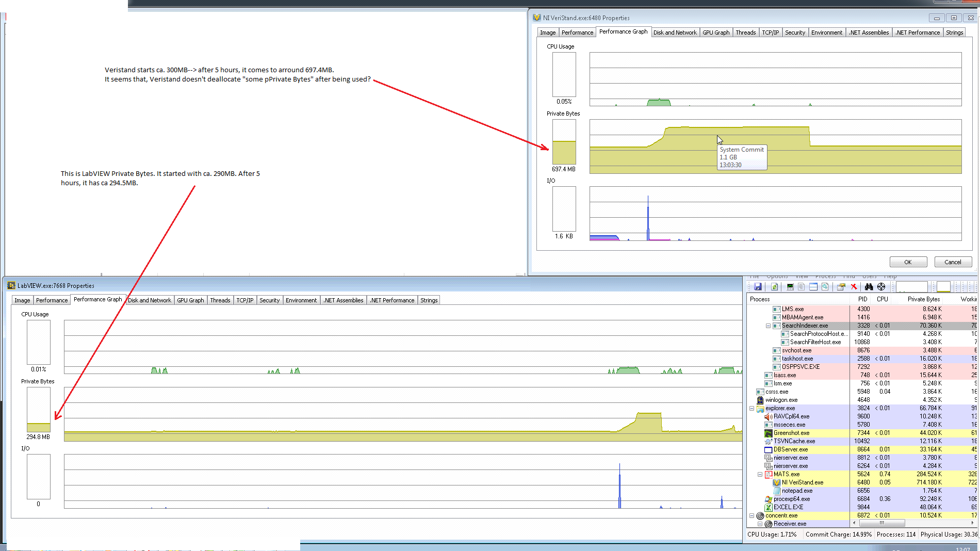Open the Strings tab in NI VeriStand properties

pyautogui.click(x=954, y=33)
